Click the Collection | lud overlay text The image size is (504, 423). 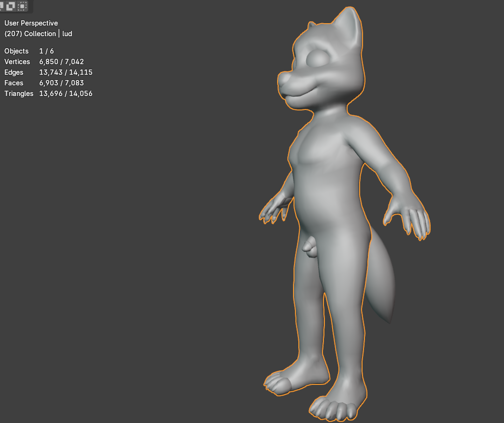[x=38, y=34]
